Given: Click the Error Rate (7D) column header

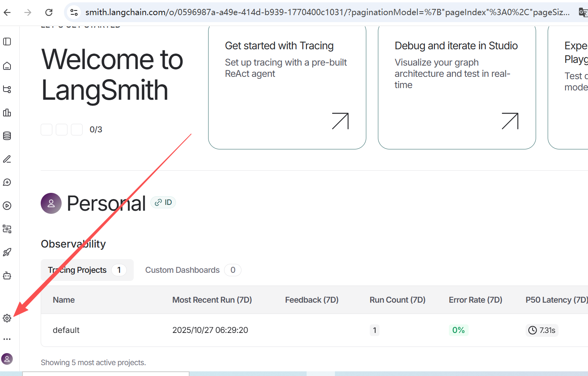Looking at the screenshot, I should [x=476, y=300].
